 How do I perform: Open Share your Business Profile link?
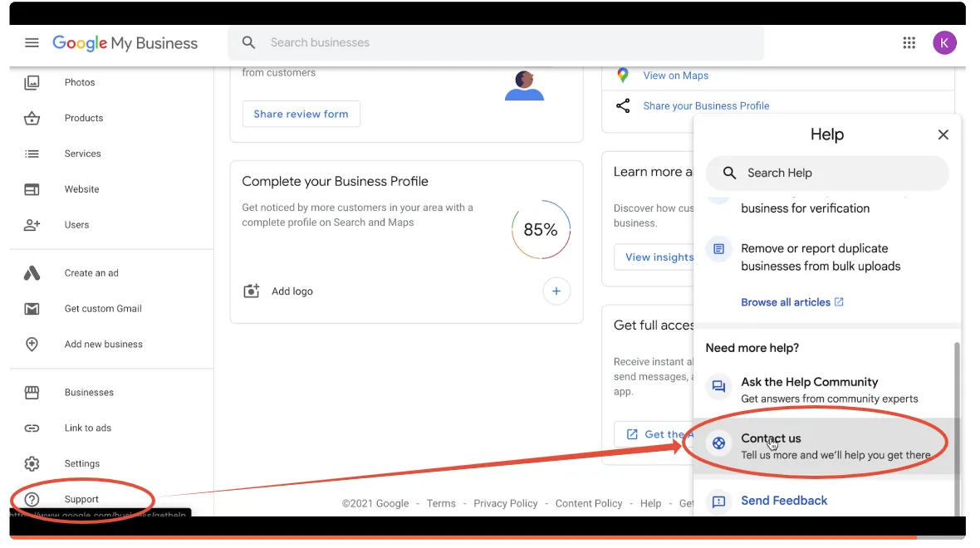[706, 106]
